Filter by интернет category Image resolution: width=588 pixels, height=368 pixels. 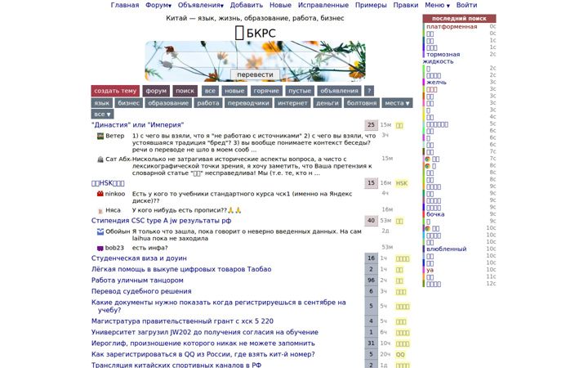(x=292, y=103)
